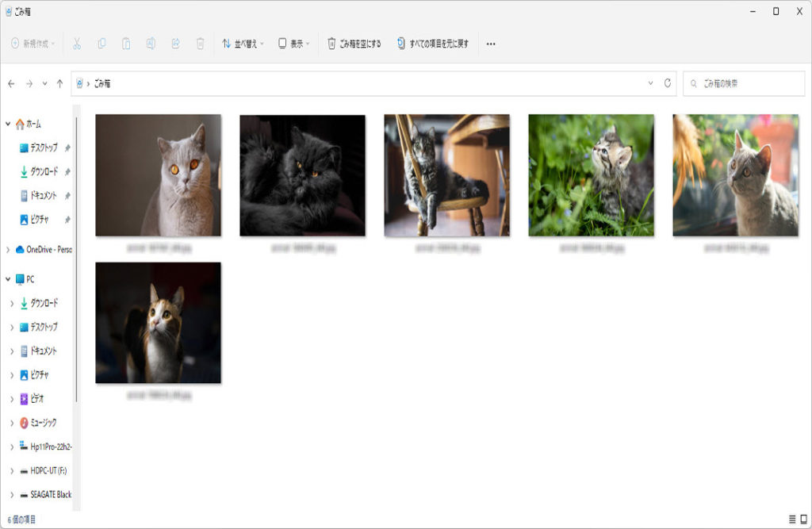Open the recent locations chevron dropdown
This screenshot has width=812, height=529.
[x=44, y=83]
